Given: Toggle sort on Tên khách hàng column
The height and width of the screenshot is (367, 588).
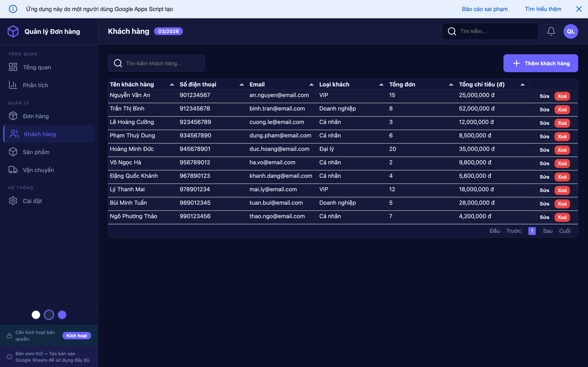Looking at the screenshot, I should click(x=172, y=84).
